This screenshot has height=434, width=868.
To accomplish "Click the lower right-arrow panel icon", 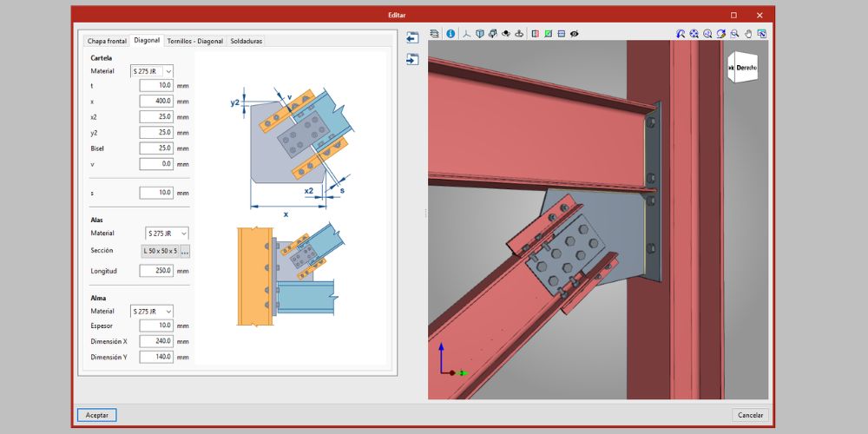I will pyautogui.click(x=412, y=59).
